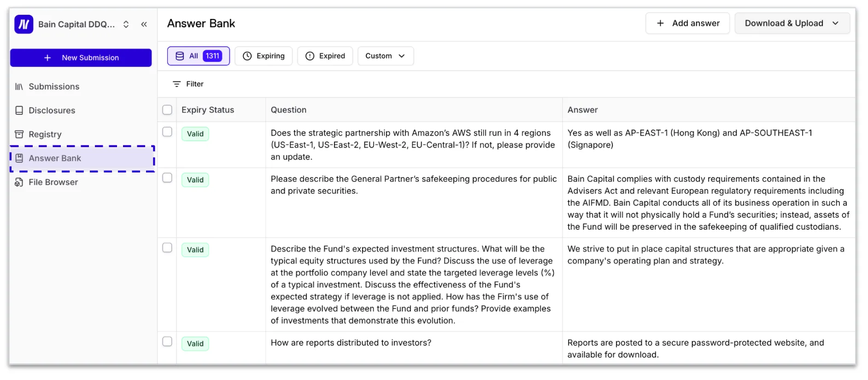Click the Submissions library icon
The height and width of the screenshot is (380, 868).
pyautogui.click(x=19, y=87)
